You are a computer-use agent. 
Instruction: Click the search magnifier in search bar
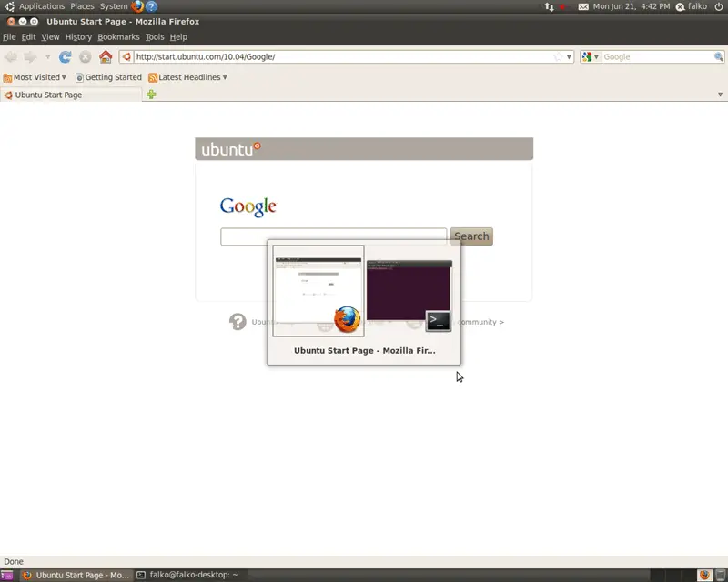718,56
